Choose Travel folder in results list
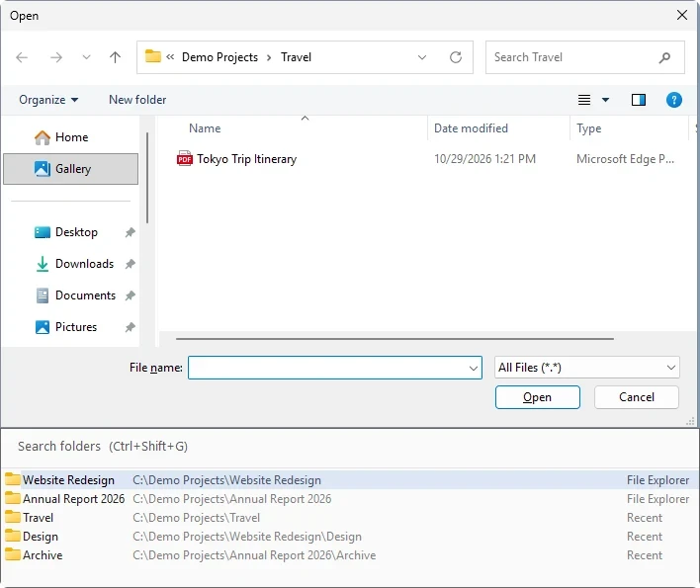Image resolution: width=700 pixels, height=588 pixels. (350, 518)
